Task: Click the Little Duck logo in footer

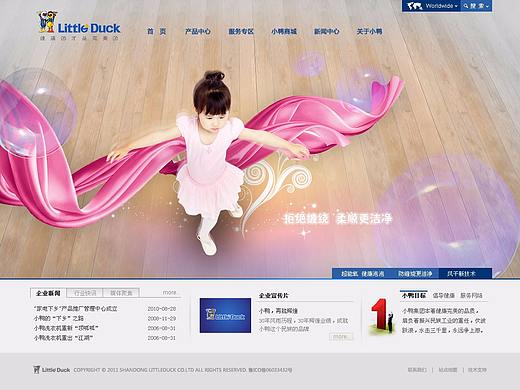Action: [52, 370]
